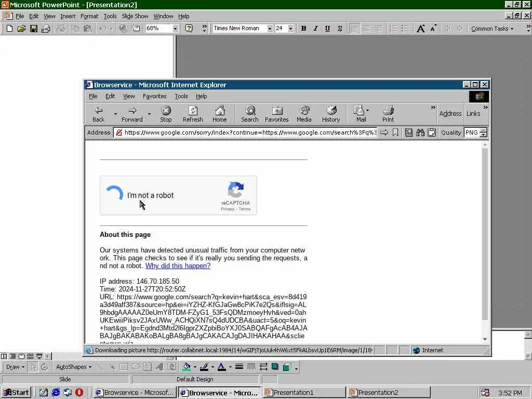Open a file with PowerPoint's Open folder icon
Viewport: 532px width, 399px height.
coord(21,29)
